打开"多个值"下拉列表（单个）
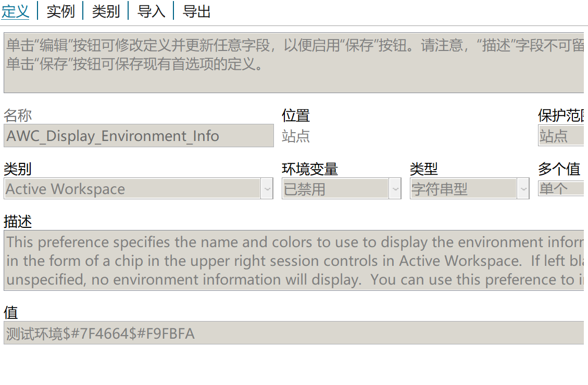The width and height of the screenshot is (588, 385). [562, 189]
